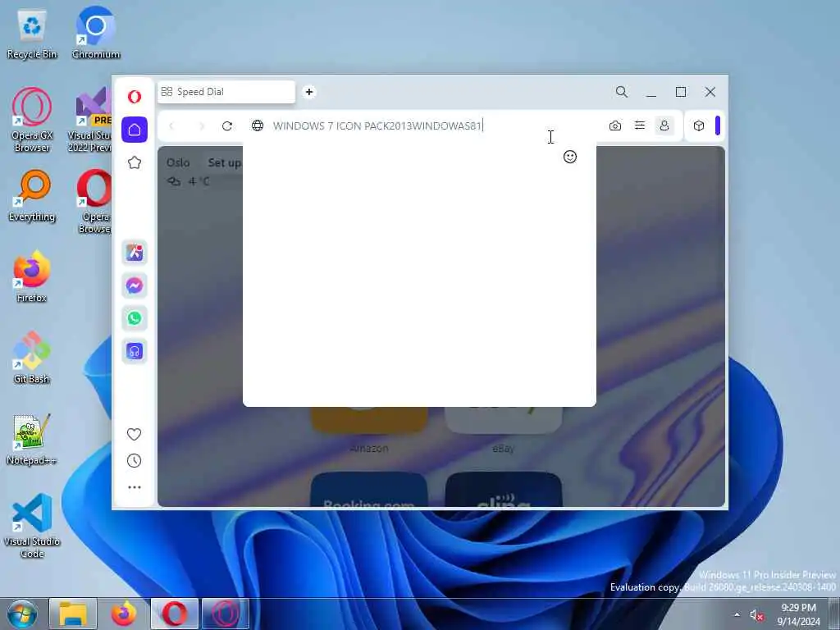Click the emoji smiley icon
The image size is (840, 630).
[570, 157]
